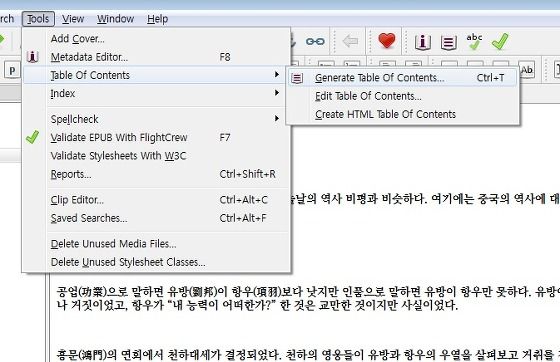Open Reports... menu entry

pyautogui.click(x=156, y=174)
